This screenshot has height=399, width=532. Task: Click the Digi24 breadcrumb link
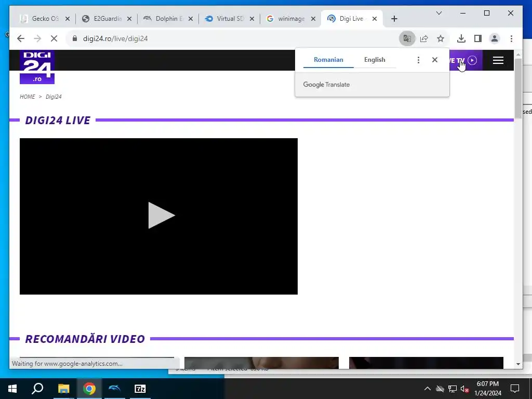[54, 97]
